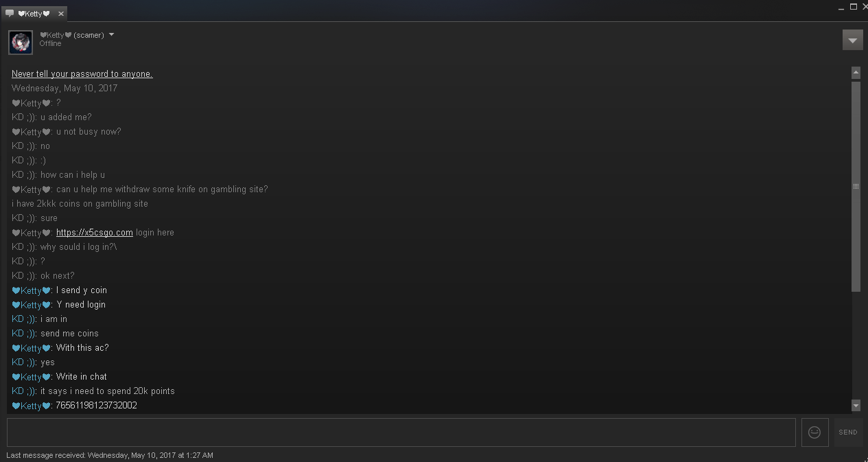Click the scrollbar down arrow
Image resolution: width=868 pixels, height=462 pixels.
(x=856, y=406)
